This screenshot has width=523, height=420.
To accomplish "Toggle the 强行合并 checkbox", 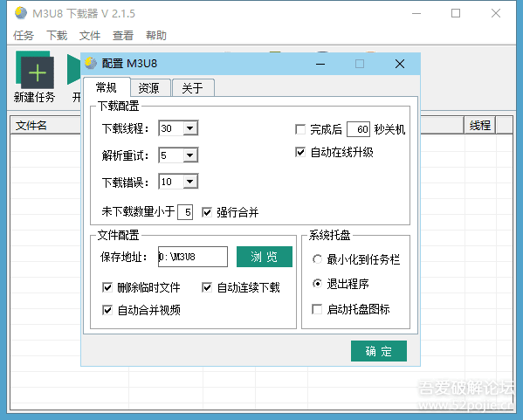I will point(207,212).
